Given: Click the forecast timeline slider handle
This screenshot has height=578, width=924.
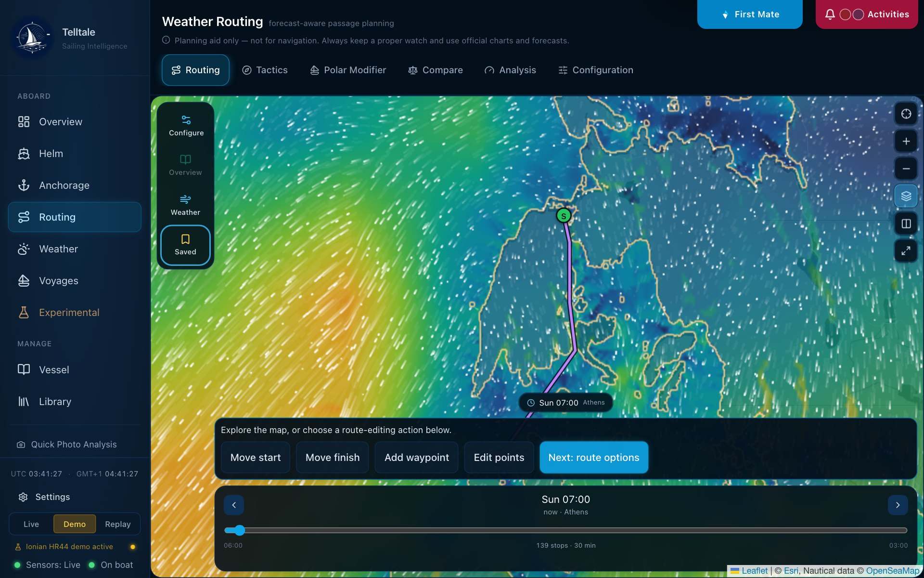Looking at the screenshot, I should coord(240,530).
